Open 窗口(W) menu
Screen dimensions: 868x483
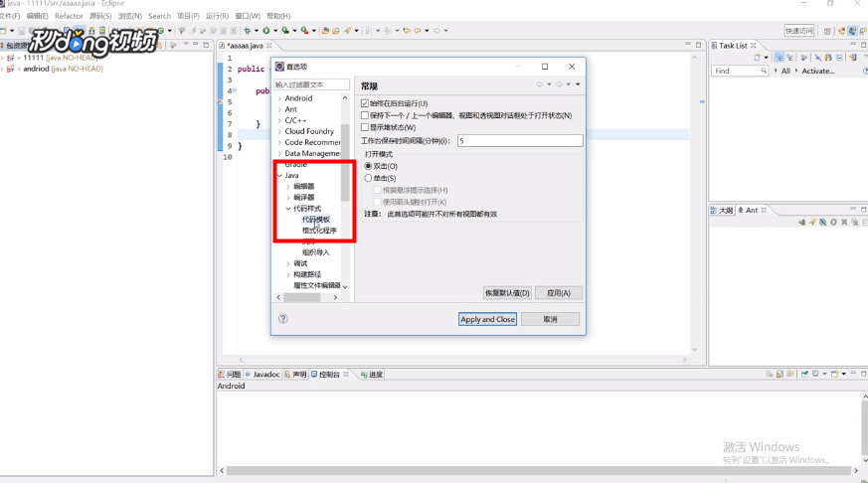point(248,16)
